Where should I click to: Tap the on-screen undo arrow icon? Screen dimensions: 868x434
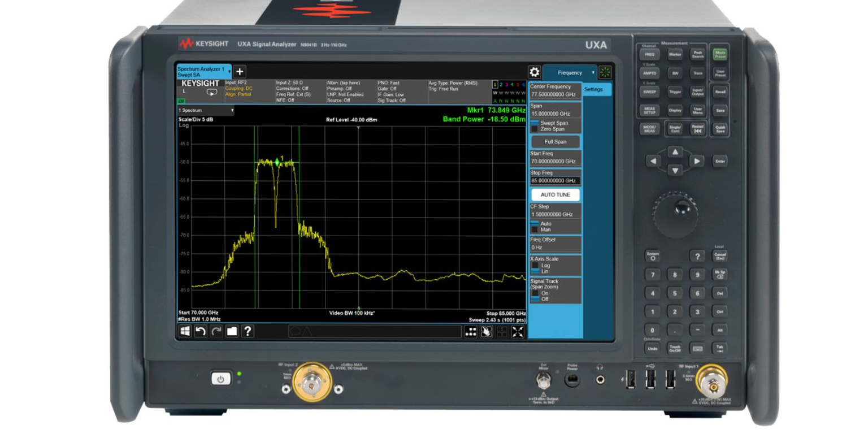point(201,331)
